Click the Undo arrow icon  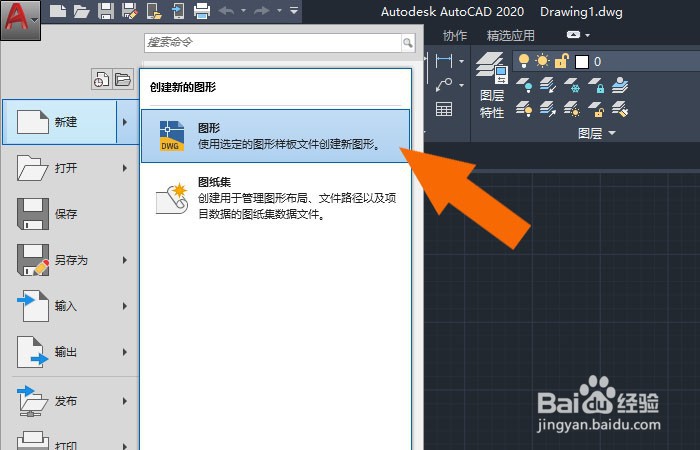click(x=227, y=10)
